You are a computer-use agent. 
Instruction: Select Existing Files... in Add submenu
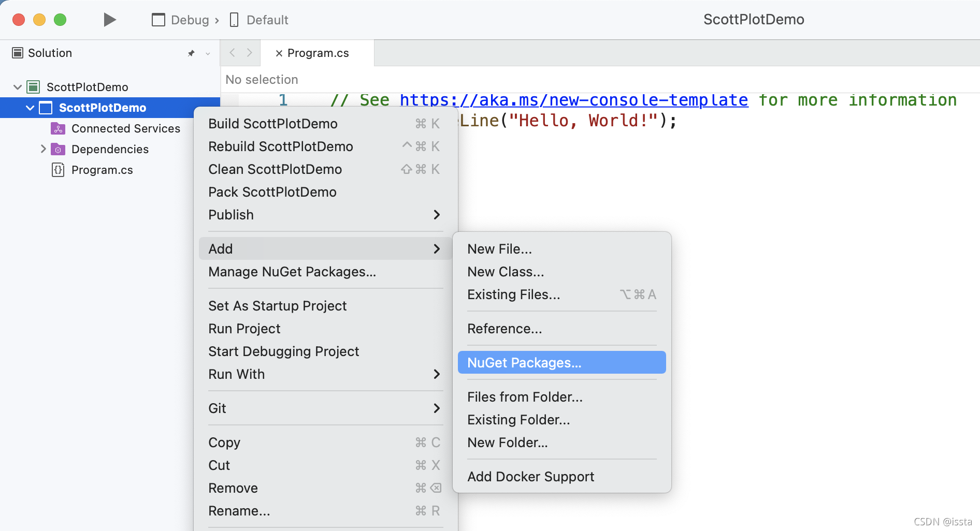point(562,294)
